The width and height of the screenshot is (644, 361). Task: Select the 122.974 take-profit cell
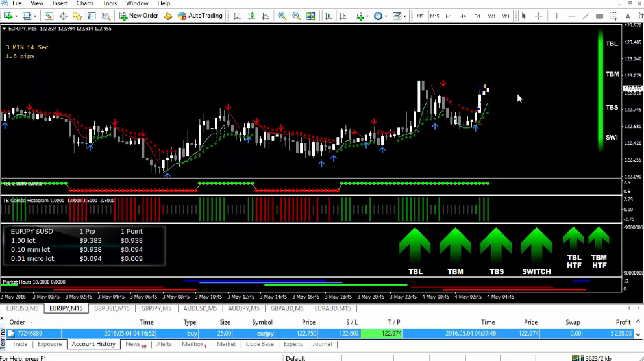point(382,334)
